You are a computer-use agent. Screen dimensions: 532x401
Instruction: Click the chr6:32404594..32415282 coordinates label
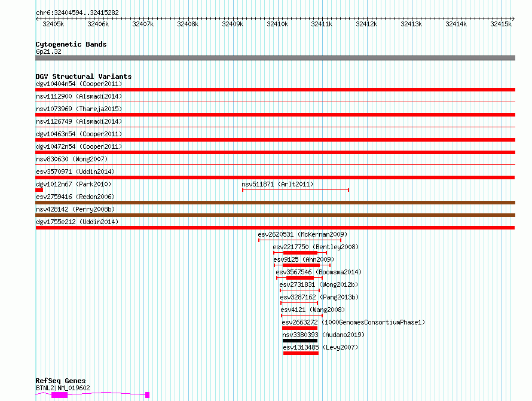77,13
